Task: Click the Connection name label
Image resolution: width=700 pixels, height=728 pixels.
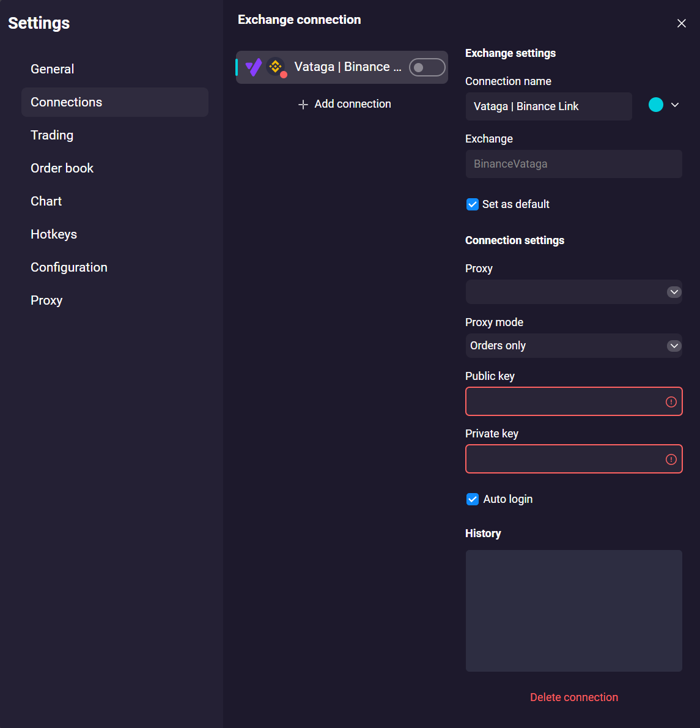Action: pyautogui.click(x=508, y=81)
